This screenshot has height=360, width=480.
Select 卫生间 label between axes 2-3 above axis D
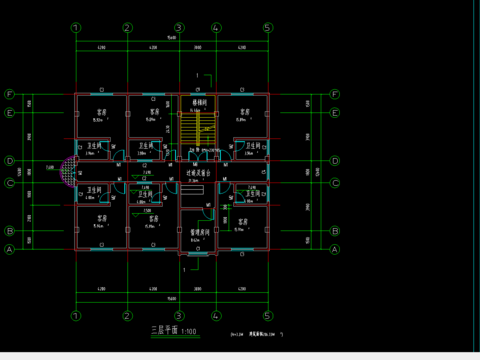pyautogui.click(x=146, y=146)
